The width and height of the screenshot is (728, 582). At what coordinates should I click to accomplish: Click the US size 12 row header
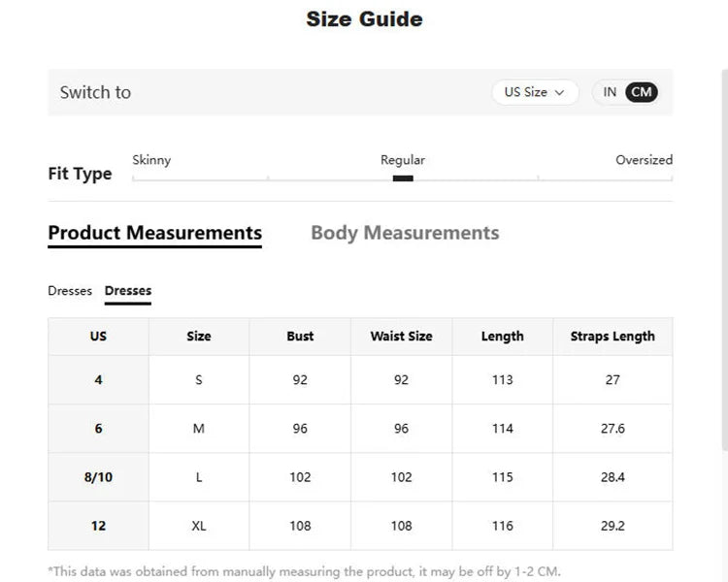pyautogui.click(x=98, y=527)
